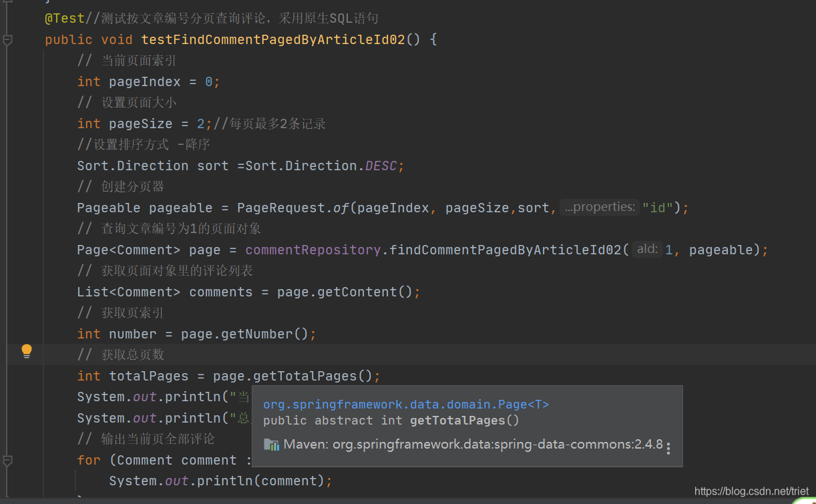Click pageIndex in 'int pageIndex = 0'

[x=145, y=81]
